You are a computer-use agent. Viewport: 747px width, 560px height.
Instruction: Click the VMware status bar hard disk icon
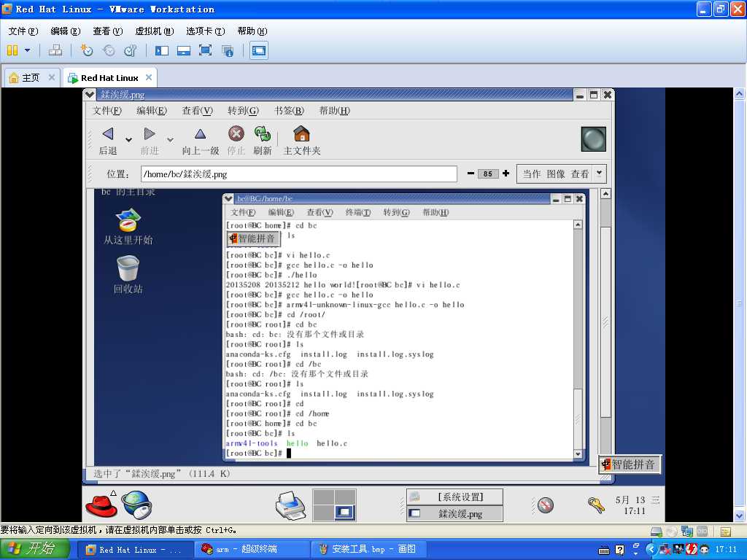coord(657,531)
